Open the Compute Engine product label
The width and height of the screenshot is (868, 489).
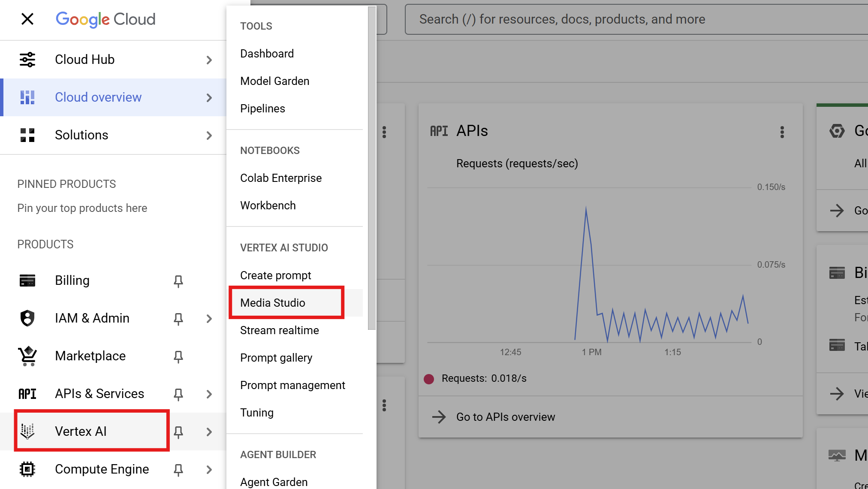point(102,469)
